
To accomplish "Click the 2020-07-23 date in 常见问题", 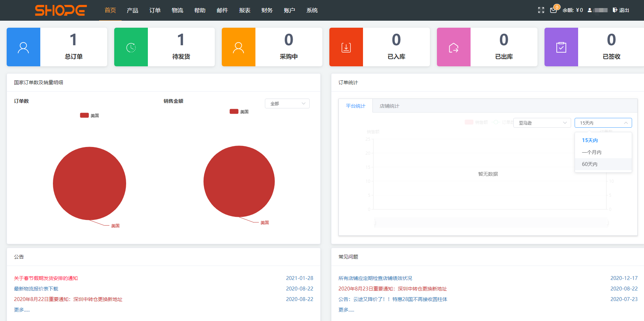I will 624,299.
